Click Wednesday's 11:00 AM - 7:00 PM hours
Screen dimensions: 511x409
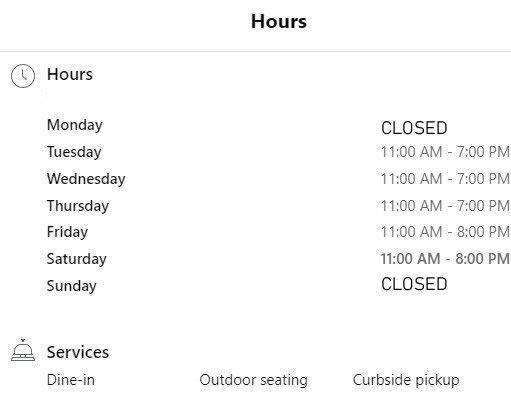click(x=445, y=179)
